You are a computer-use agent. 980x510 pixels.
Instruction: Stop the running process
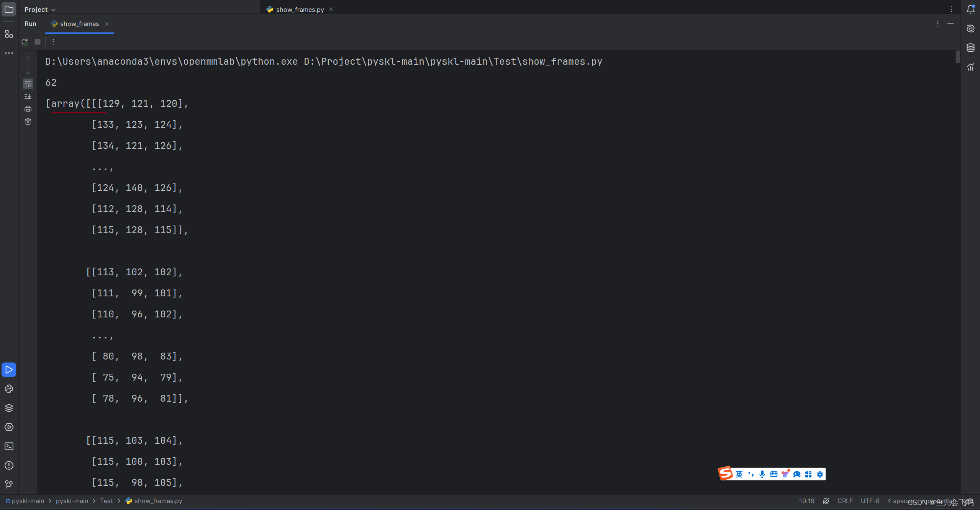[37, 42]
